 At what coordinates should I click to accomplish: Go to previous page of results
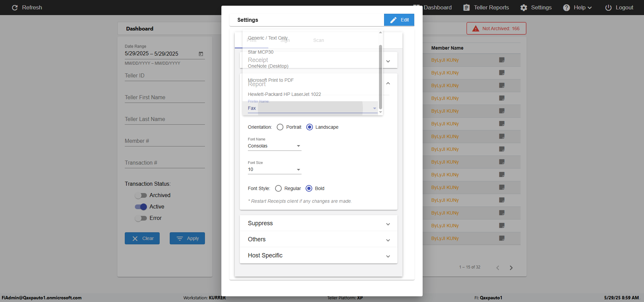pos(498,267)
